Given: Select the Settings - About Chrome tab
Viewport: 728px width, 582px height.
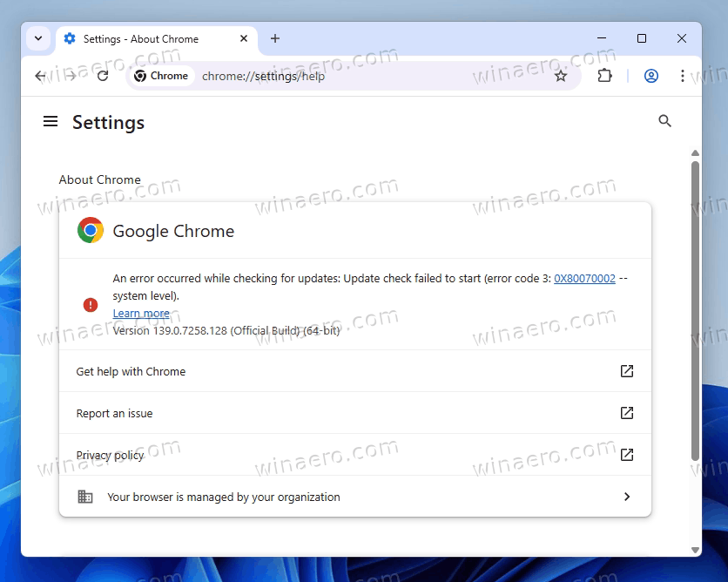Looking at the screenshot, I should [x=157, y=39].
